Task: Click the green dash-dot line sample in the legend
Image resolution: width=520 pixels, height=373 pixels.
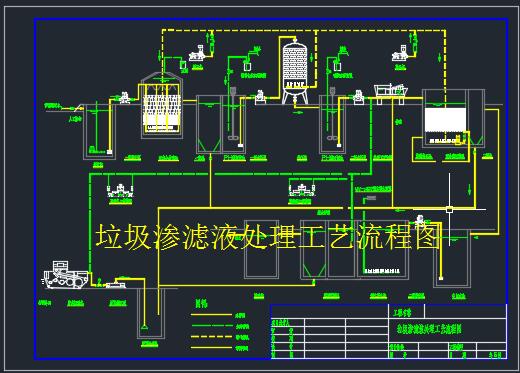Action: [x=211, y=326]
